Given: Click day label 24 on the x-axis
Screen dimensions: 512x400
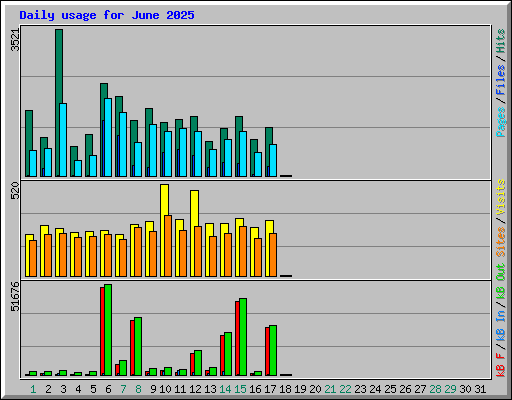Looking at the screenshot, I should [x=375, y=389].
